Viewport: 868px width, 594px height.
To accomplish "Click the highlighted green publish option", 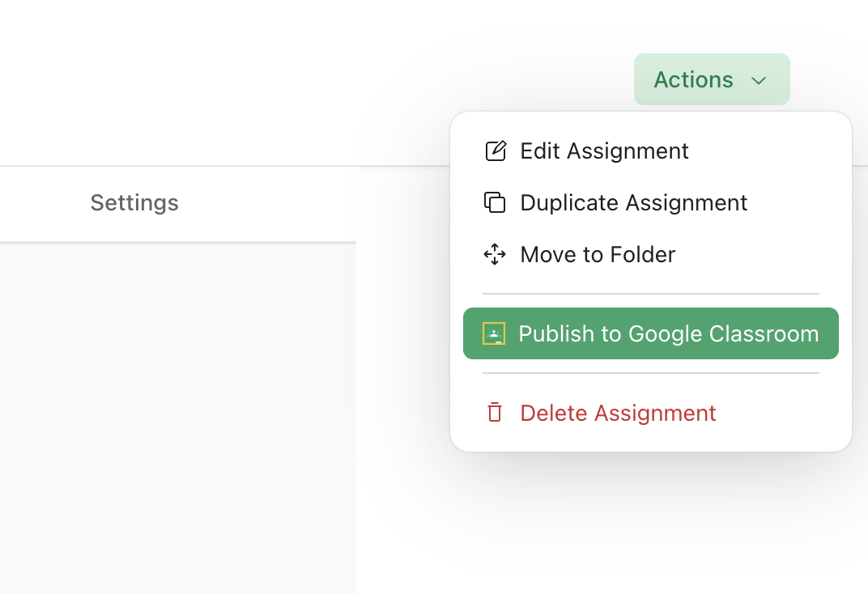I will [669, 333].
